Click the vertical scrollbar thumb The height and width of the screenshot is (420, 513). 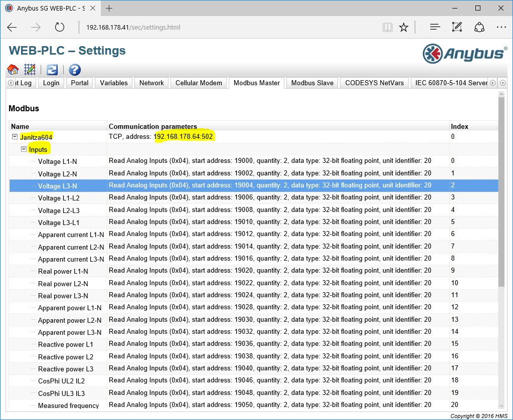coord(501,192)
